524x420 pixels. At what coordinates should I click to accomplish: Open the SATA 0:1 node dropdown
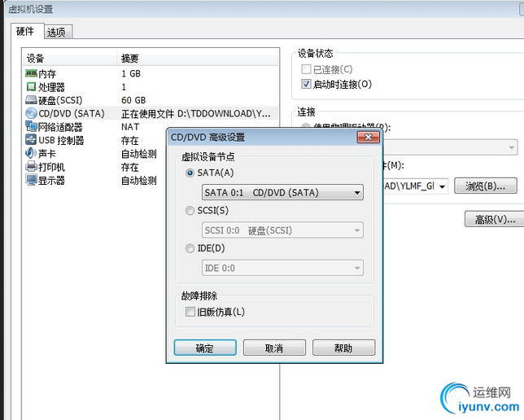click(282, 193)
